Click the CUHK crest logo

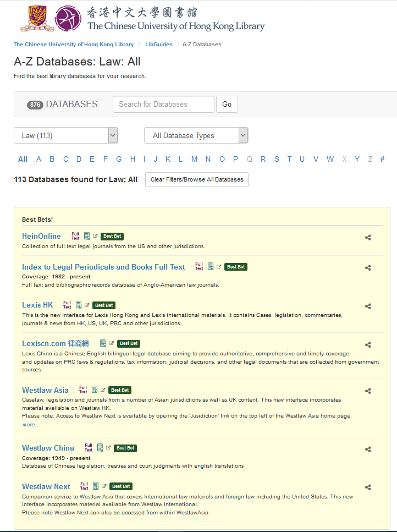click(37, 18)
